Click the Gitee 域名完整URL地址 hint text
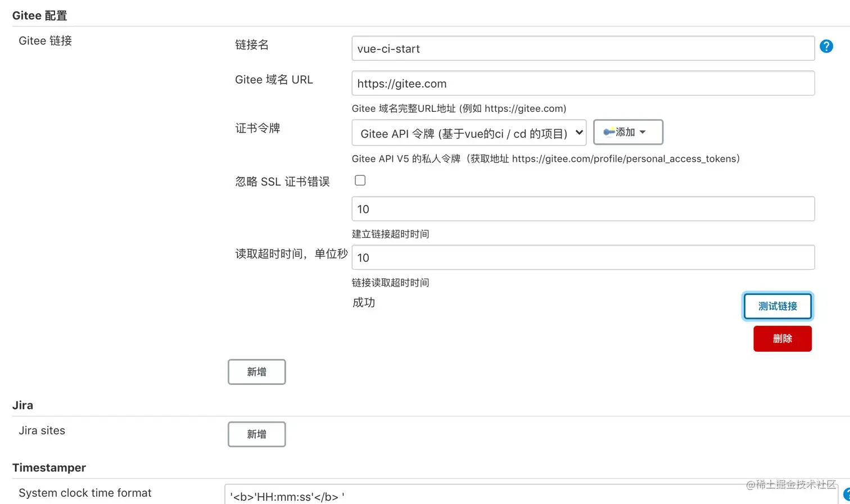The height and width of the screenshot is (504, 850). click(459, 108)
